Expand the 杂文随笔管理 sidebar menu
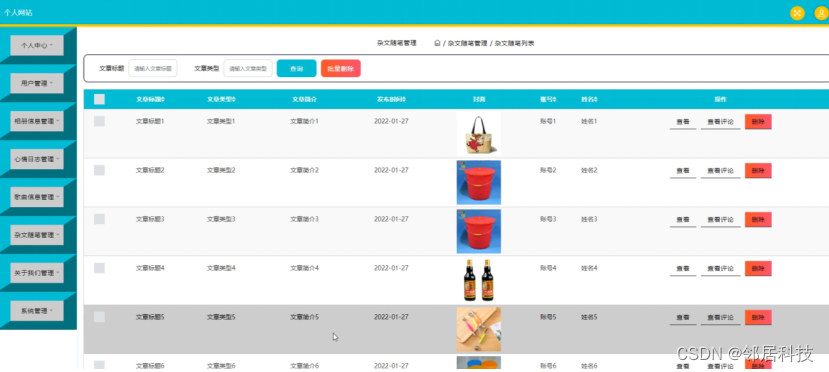Screen dimensions: 829x372 [x=37, y=235]
